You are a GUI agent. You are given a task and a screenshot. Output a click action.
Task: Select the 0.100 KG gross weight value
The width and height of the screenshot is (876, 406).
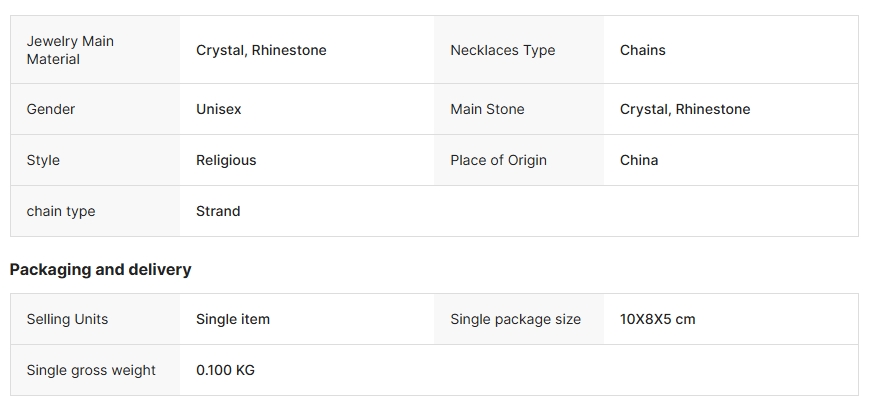[225, 370]
